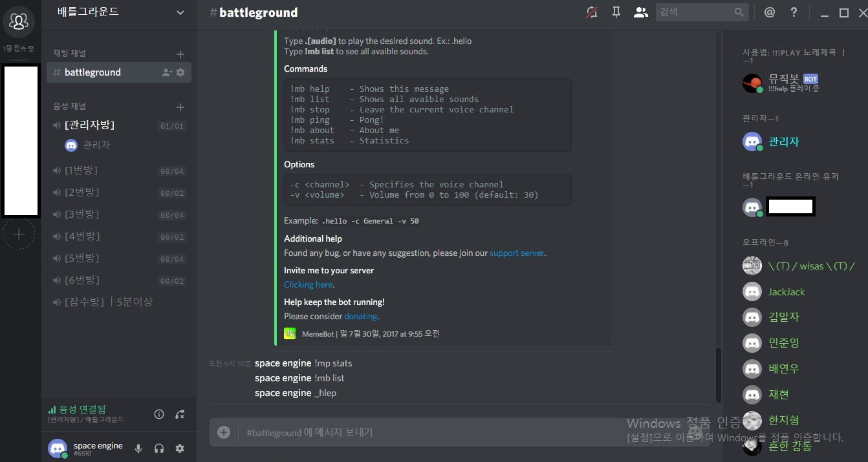Select the battleground text channel
868x462 pixels.
(x=119, y=72)
